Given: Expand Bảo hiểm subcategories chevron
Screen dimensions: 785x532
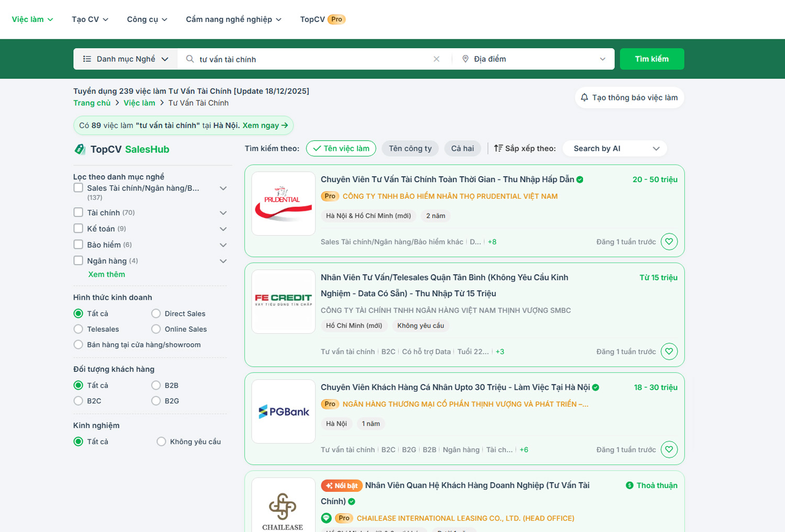Looking at the screenshot, I should (x=223, y=245).
